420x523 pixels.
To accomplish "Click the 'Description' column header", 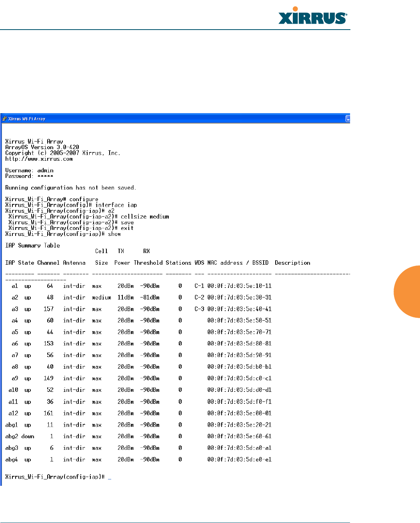I will pos(292,263).
